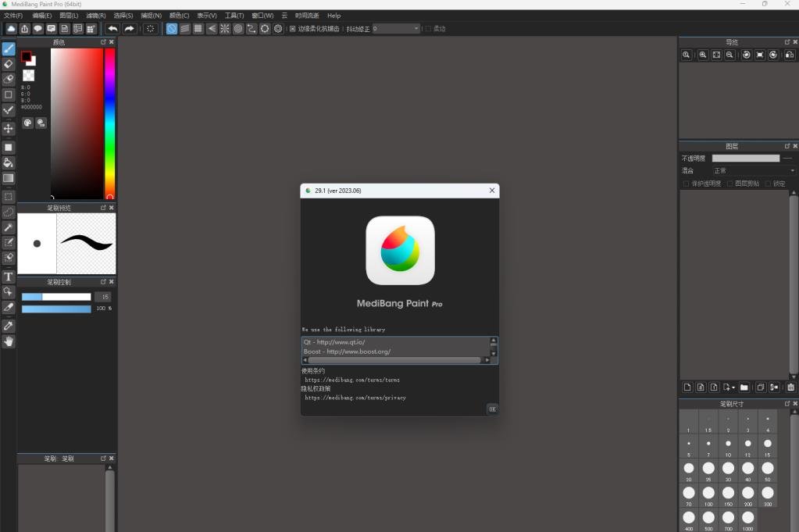Screen dimensions: 799x532
Task: Enable the grid snap guide
Action: 198,29
